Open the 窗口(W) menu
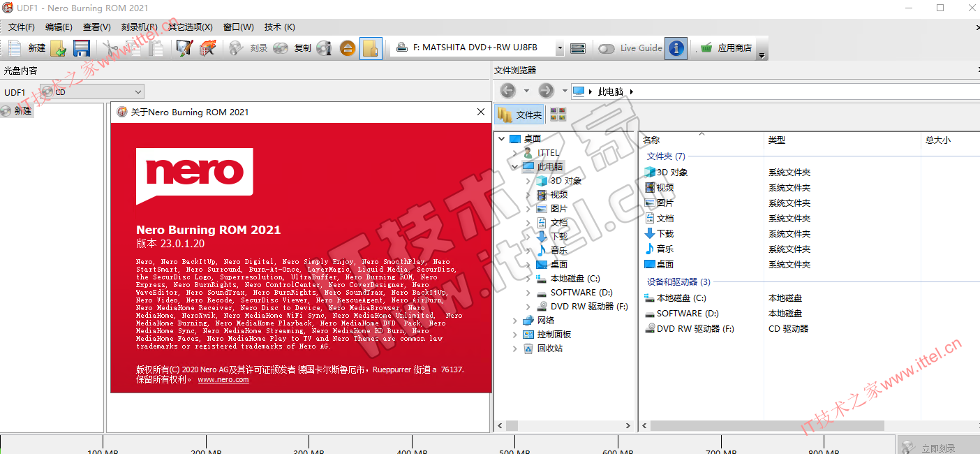The height and width of the screenshot is (454, 980). coord(239,27)
